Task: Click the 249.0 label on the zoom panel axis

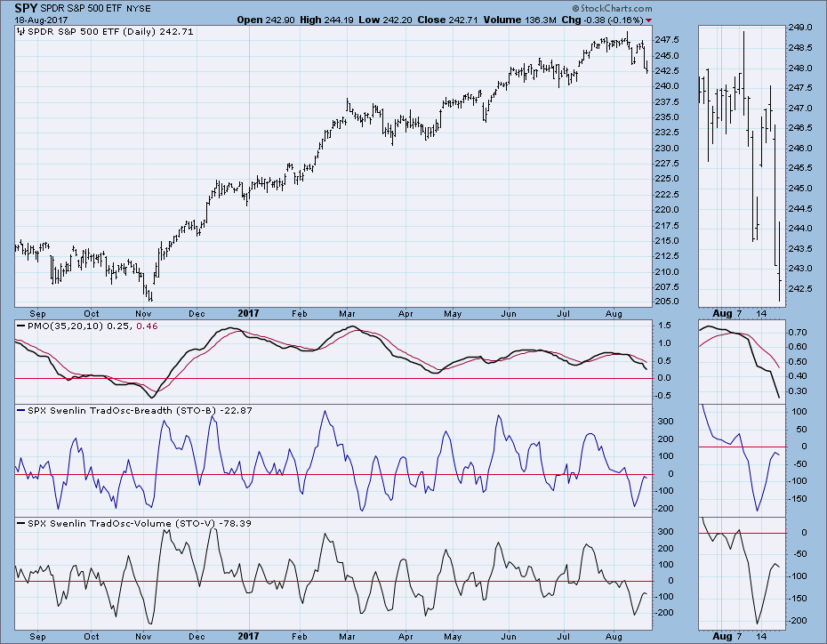Action: 800,28
